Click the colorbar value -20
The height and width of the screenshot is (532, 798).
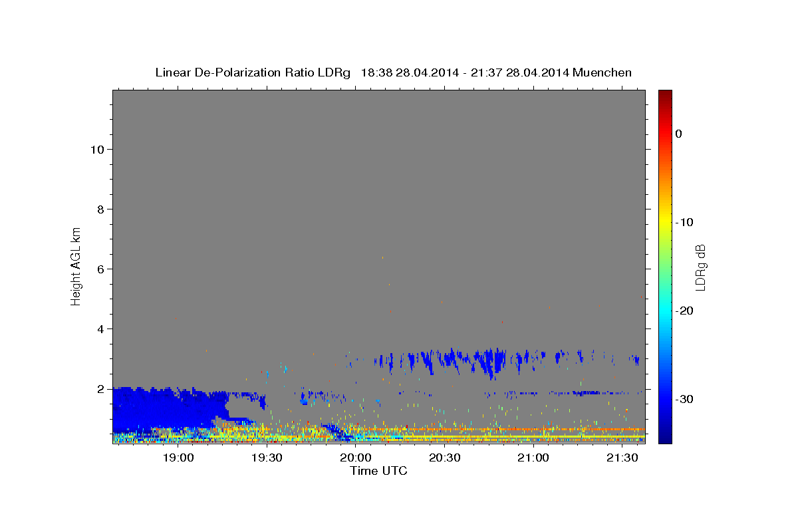(x=684, y=311)
